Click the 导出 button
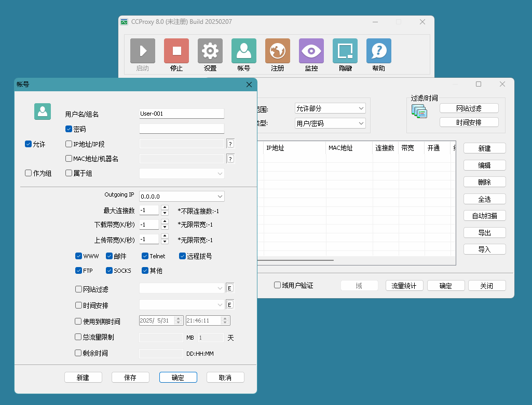Screen dimensions: 532x405 [484, 232]
